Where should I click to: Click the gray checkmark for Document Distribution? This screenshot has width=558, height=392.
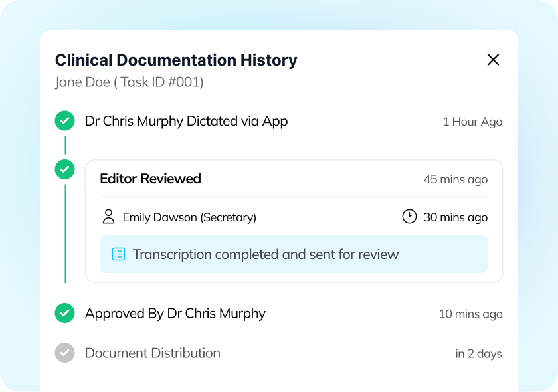[x=64, y=353]
